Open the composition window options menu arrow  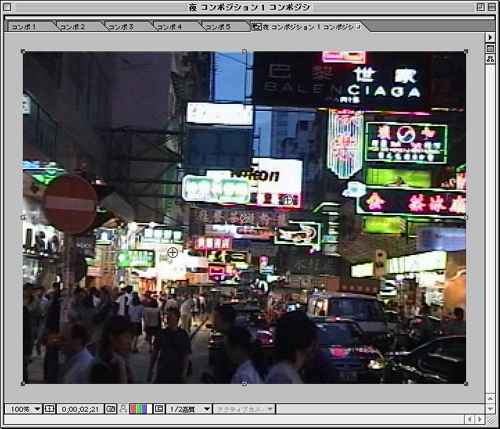click(x=490, y=37)
